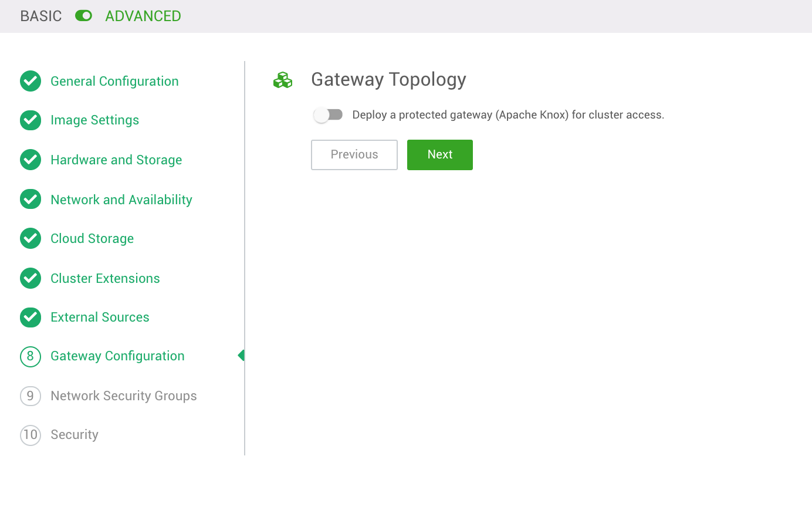The image size is (812, 527).
Task: Click the checkmark icon for Cloud Storage
Action: click(x=31, y=238)
